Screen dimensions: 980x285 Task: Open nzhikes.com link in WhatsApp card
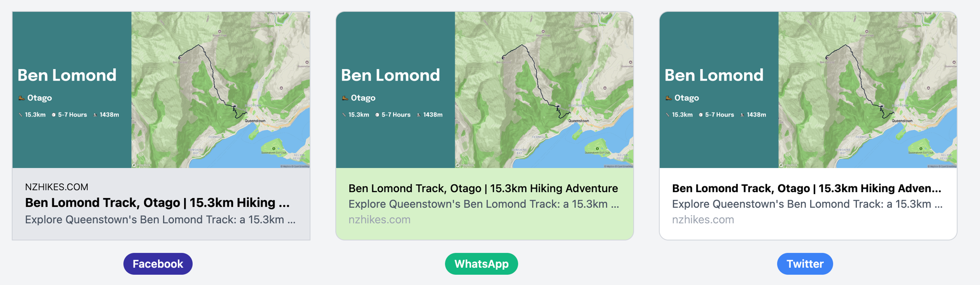pyautogui.click(x=379, y=220)
